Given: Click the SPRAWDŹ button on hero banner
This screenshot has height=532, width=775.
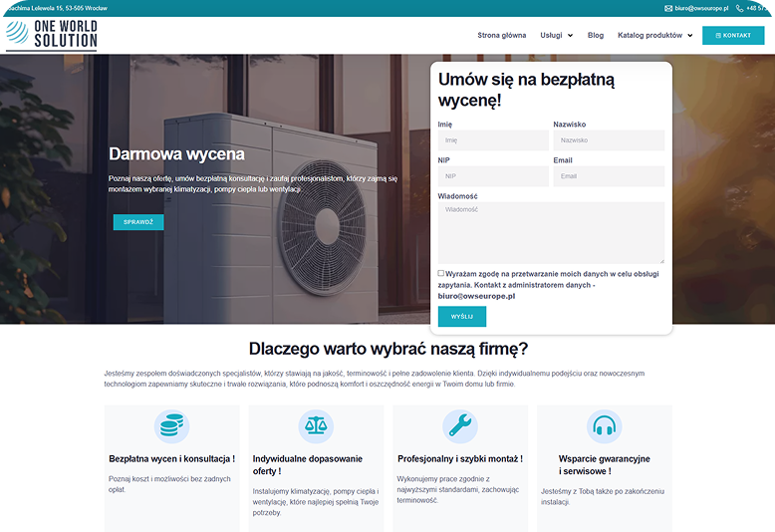Looking at the screenshot, I should 138,222.
